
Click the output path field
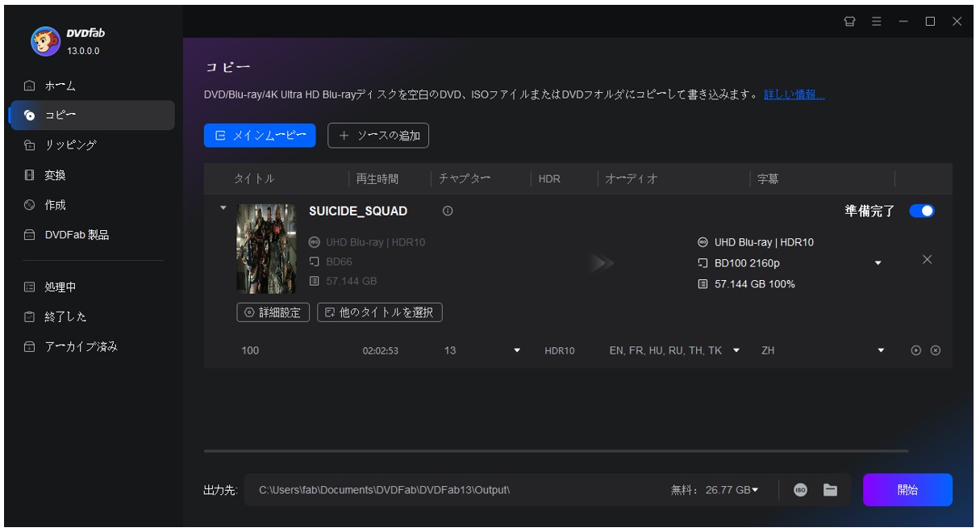[x=456, y=490]
